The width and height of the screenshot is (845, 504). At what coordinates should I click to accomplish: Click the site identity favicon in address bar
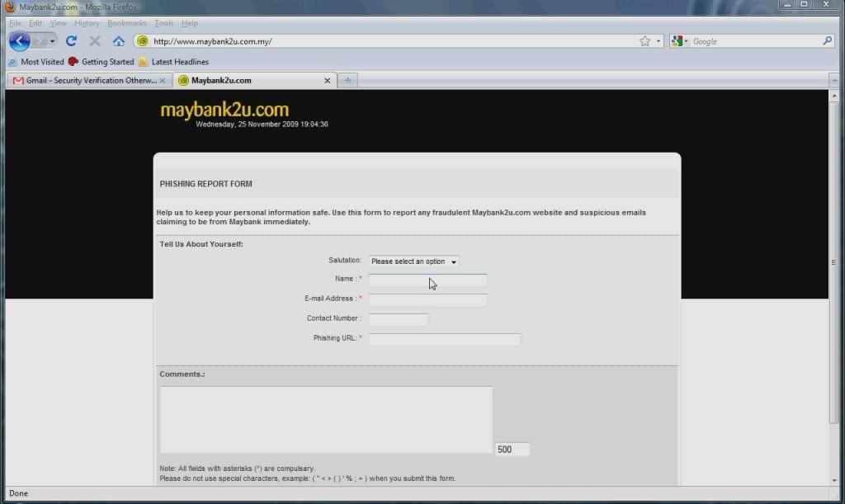pos(142,41)
